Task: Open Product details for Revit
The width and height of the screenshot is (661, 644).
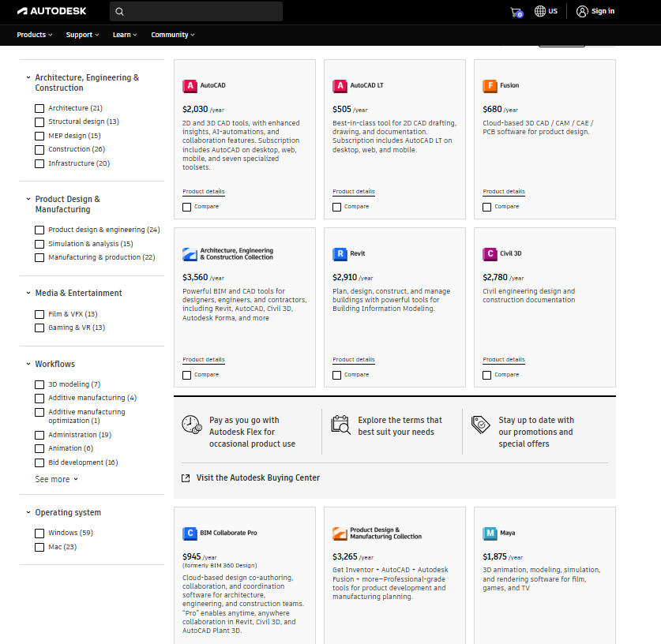Action: click(x=354, y=360)
